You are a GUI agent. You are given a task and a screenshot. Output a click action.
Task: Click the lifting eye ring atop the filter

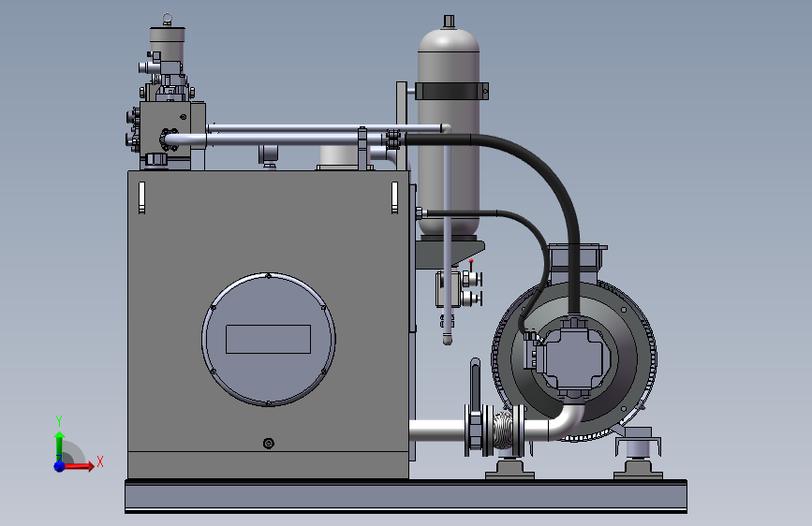167,19
